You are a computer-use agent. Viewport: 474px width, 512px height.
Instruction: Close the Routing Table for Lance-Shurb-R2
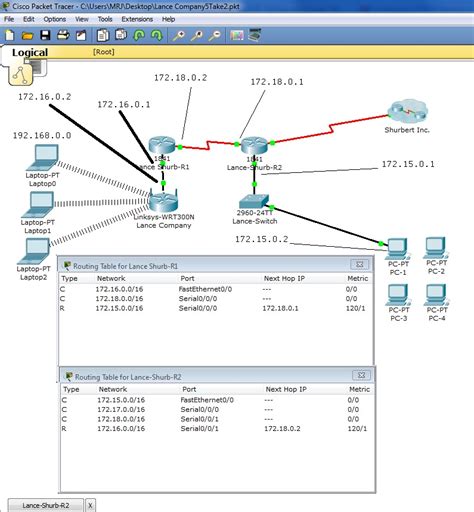point(361,375)
